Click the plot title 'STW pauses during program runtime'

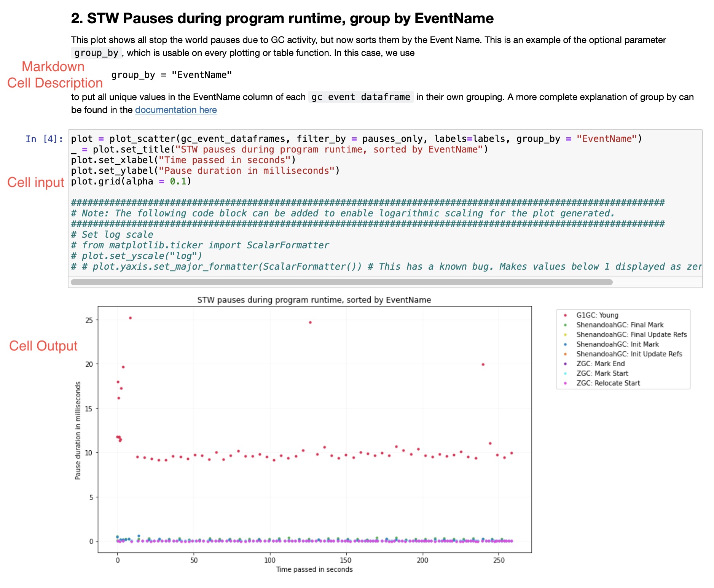(x=314, y=300)
